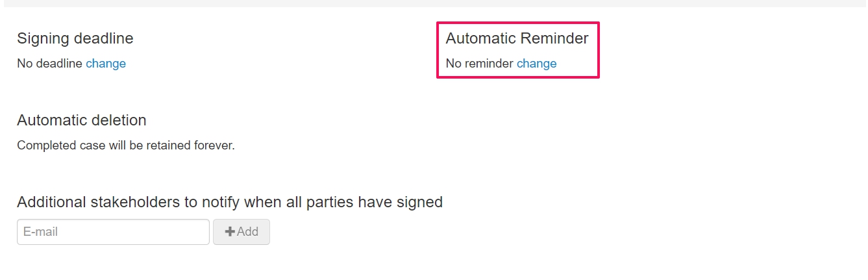Focus the E-mail input field
This screenshot has height=280, width=868.
point(113,232)
